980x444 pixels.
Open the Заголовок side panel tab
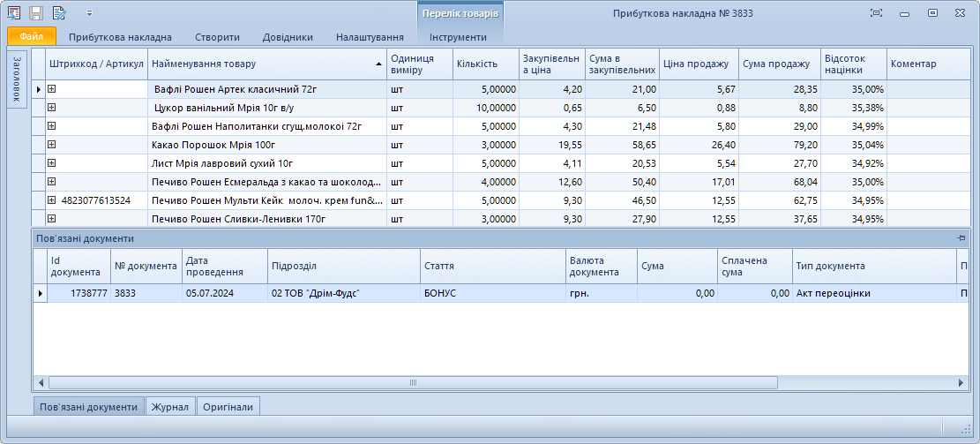click(x=18, y=79)
